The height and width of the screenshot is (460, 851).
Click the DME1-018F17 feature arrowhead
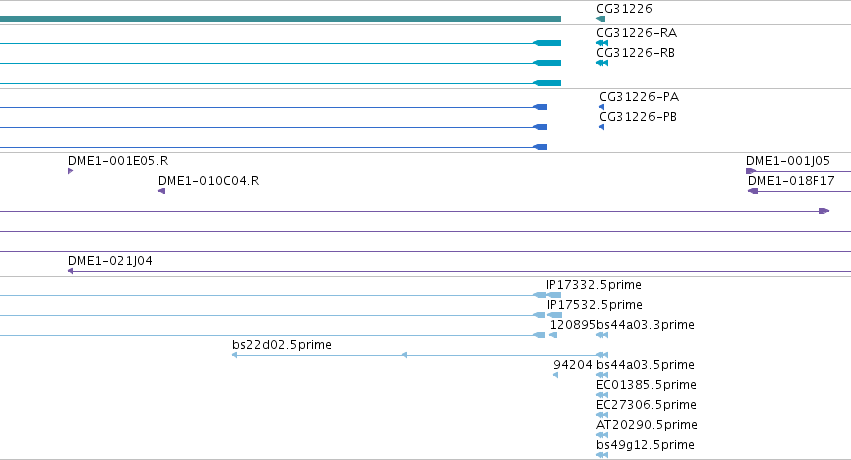tap(753, 191)
